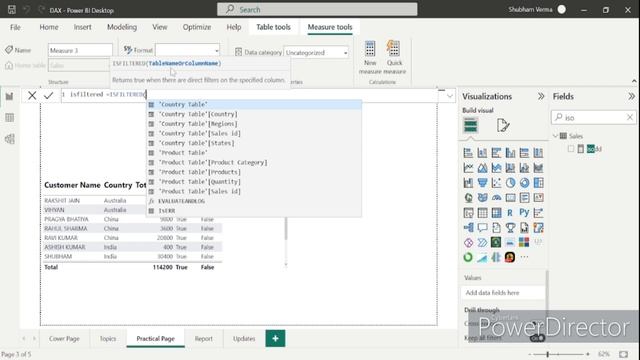
Task: Open the Format dropdown
Action: [217, 51]
